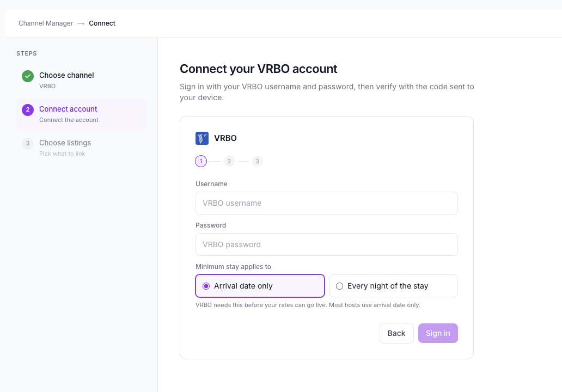Click the green checkmark beside Choose channel

28,76
